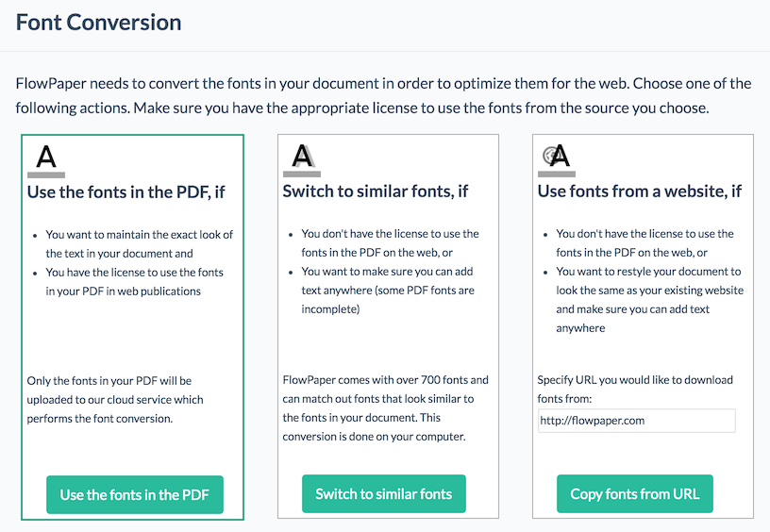Select the 'Switch to similar fonts, if' heading
This screenshot has height=532, width=770.
[376, 191]
